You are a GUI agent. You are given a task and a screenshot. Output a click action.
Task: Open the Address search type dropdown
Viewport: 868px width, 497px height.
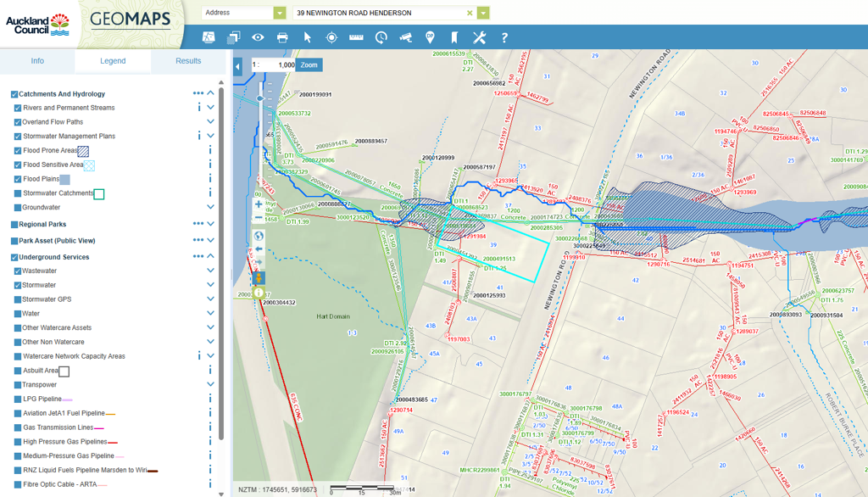click(x=279, y=13)
